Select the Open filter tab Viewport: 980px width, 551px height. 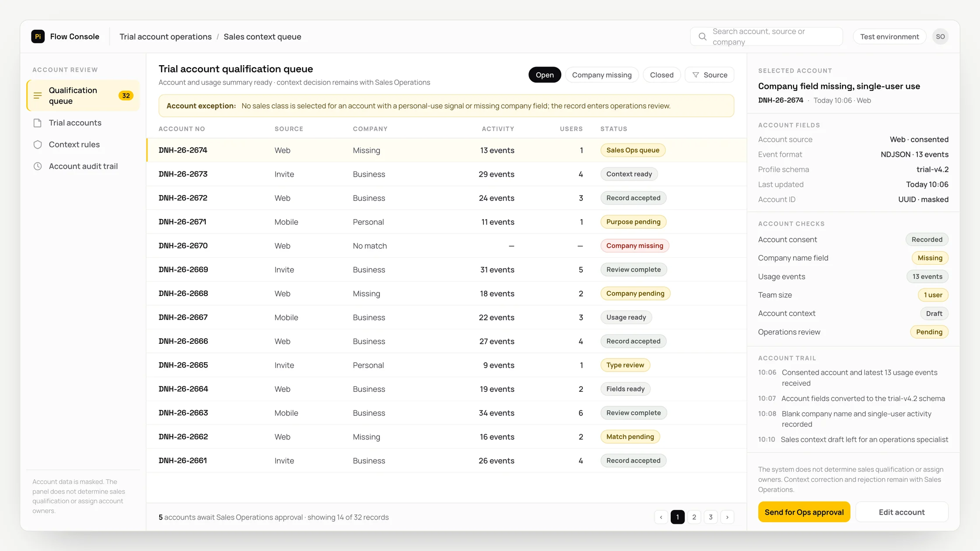[545, 75]
